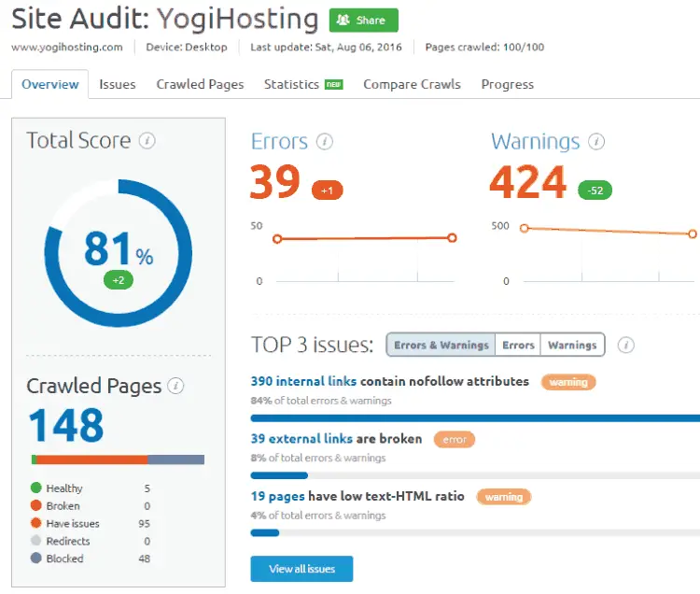The height and width of the screenshot is (594, 700).
Task: Click the Device: Desktop label
Action: (187, 47)
